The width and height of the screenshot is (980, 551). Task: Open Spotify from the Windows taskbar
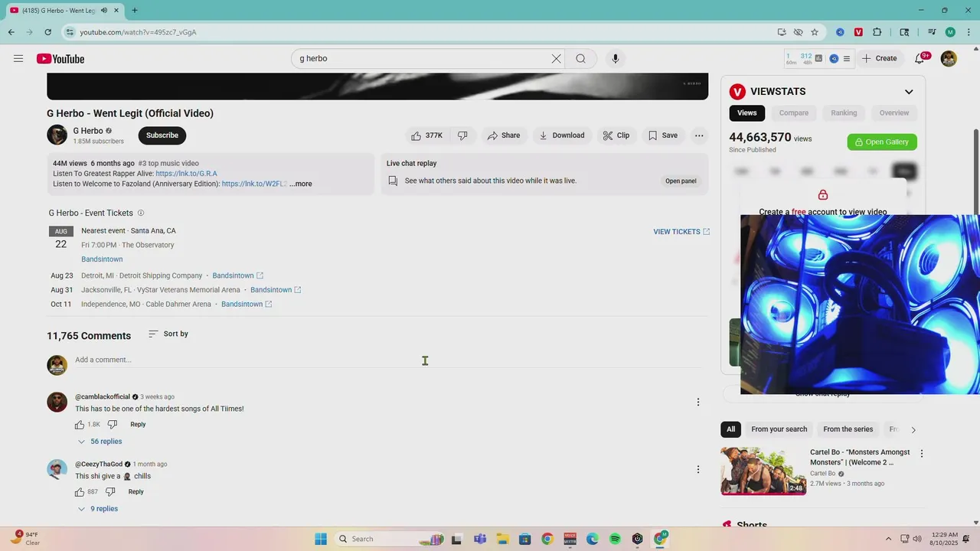615,539
